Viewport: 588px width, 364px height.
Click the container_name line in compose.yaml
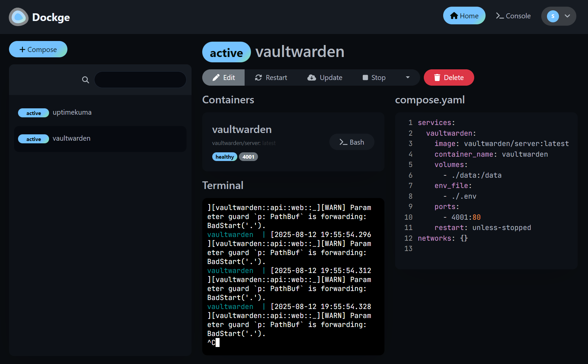tap(491, 154)
